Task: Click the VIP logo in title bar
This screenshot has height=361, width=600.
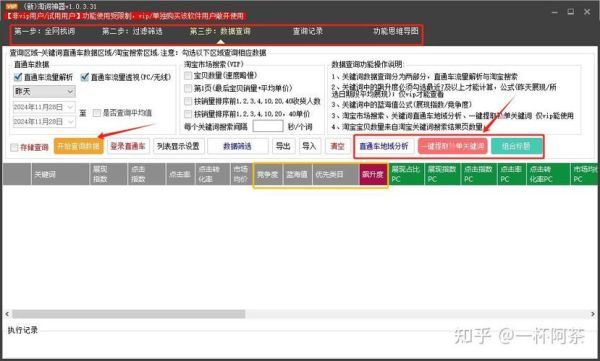Action: [12, 6]
